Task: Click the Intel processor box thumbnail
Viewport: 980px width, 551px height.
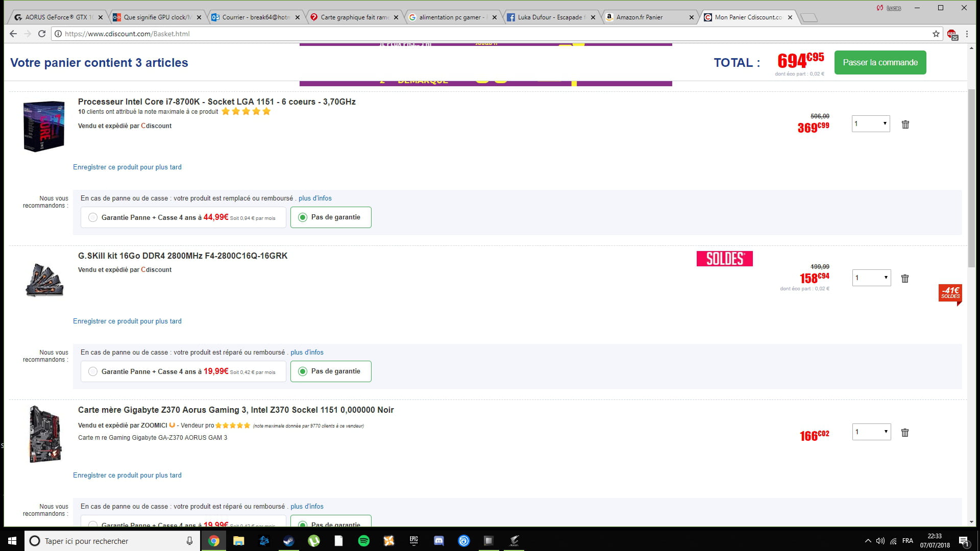Action: [44, 126]
